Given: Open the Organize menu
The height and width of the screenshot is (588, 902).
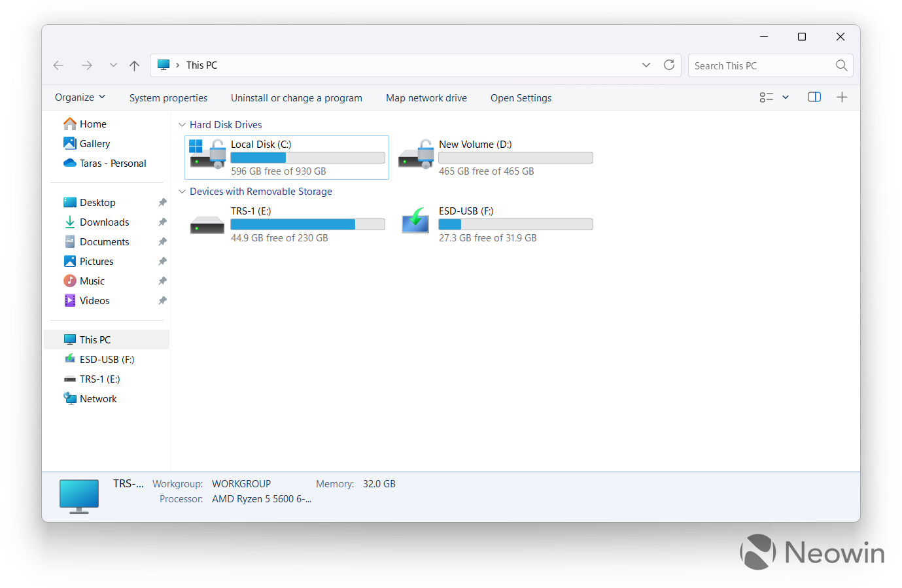Looking at the screenshot, I should click(x=80, y=97).
